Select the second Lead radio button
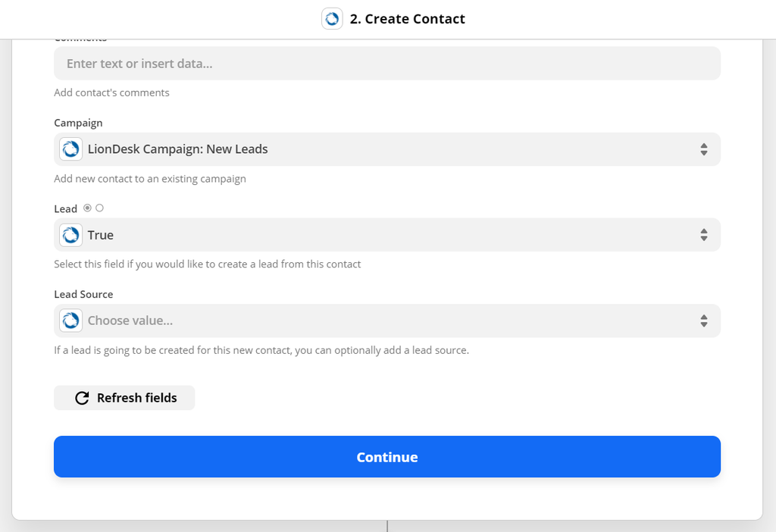776x532 pixels. click(99, 207)
